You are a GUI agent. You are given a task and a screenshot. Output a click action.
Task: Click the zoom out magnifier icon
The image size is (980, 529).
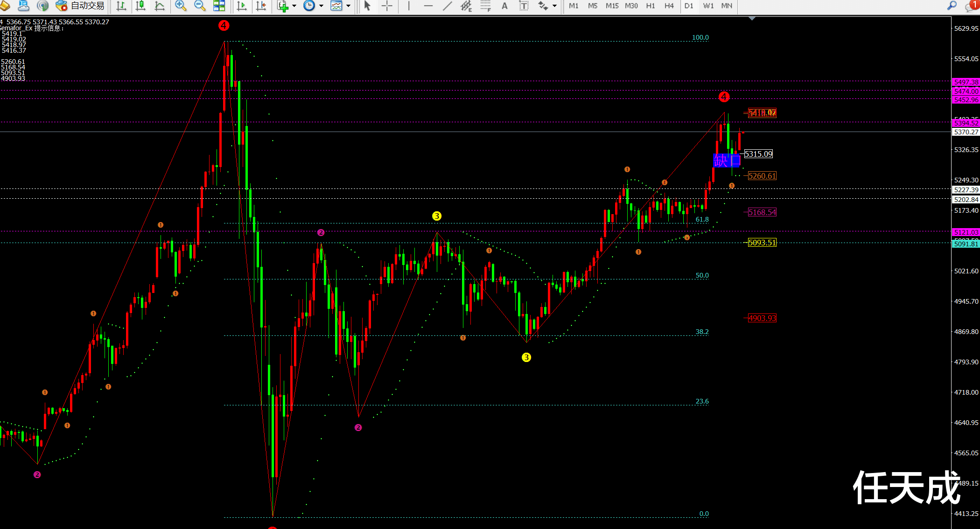pyautogui.click(x=200, y=6)
